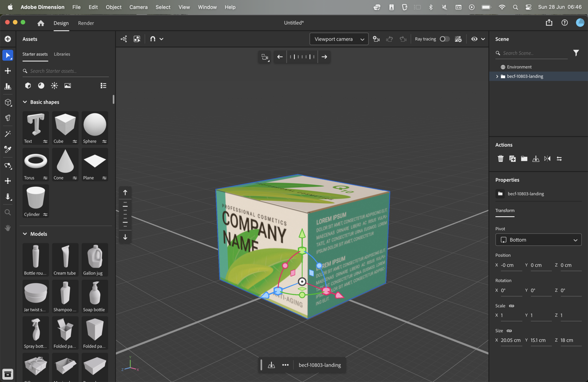Activate the Dolly camera tool

[x=8, y=196]
